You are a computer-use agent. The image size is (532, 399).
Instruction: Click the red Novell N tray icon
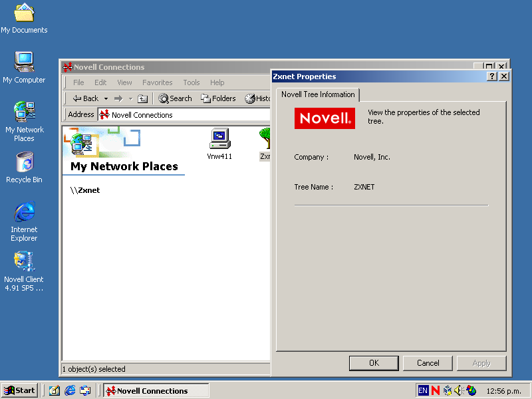click(x=436, y=390)
